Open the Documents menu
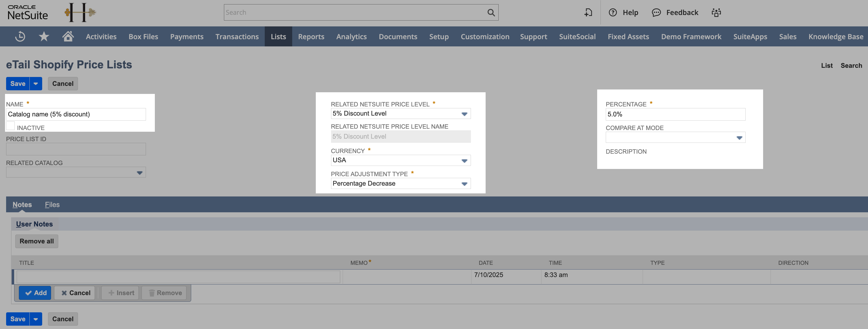Viewport: 868px width, 329px height. [398, 36]
